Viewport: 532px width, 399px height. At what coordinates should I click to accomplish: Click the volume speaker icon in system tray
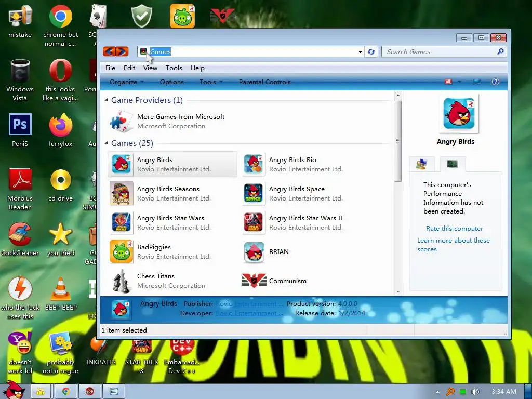[475, 392]
